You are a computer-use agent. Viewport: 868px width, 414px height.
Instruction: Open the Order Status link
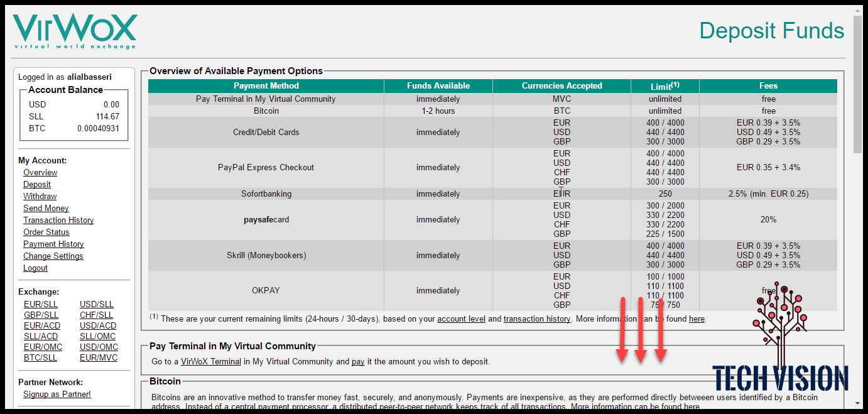(x=46, y=232)
